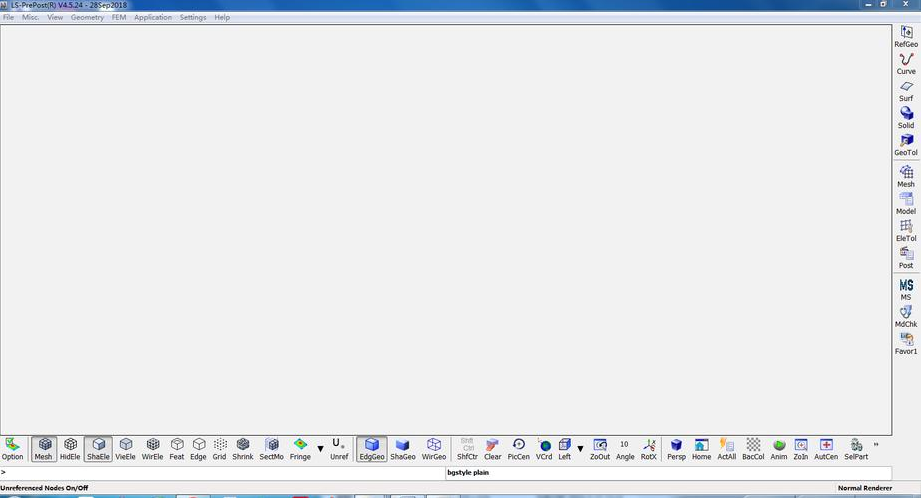
Task: Rotate model about X with RotX
Action: tap(649, 449)
